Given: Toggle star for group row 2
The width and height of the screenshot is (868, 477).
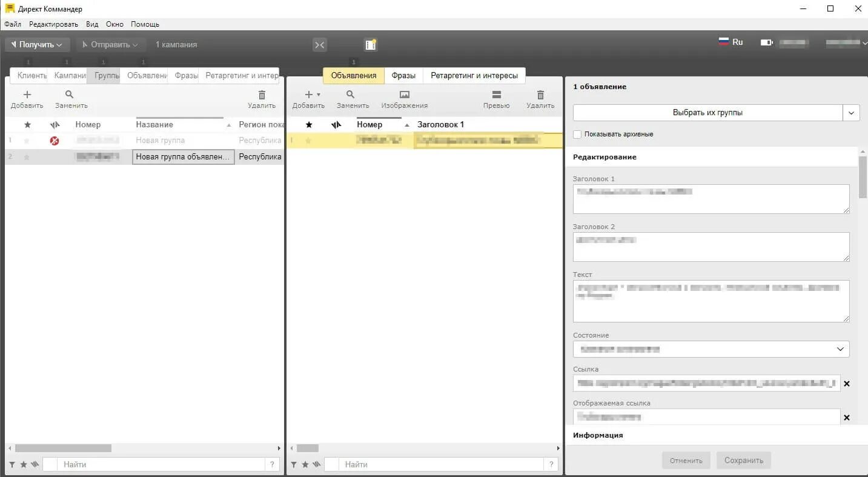Looking at the screenshot, I should point(26,157).
